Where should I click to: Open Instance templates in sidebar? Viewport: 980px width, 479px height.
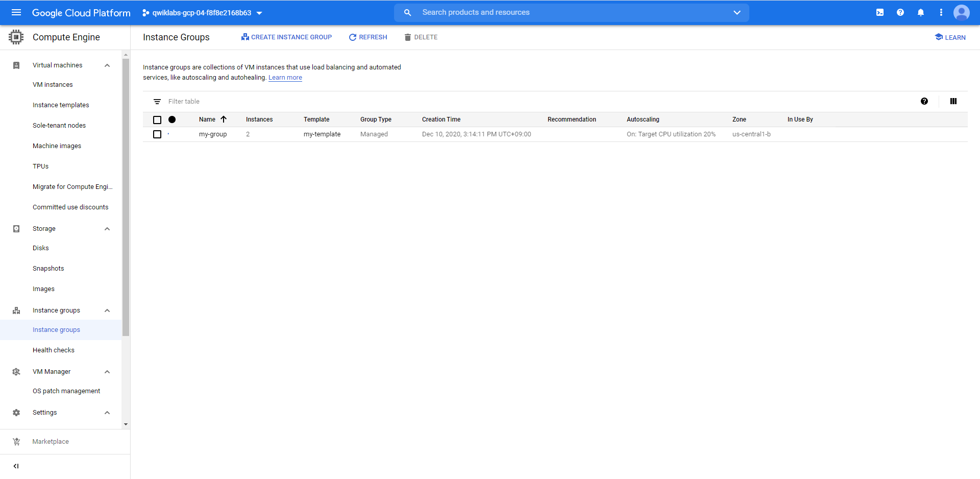tap(61, 105)
